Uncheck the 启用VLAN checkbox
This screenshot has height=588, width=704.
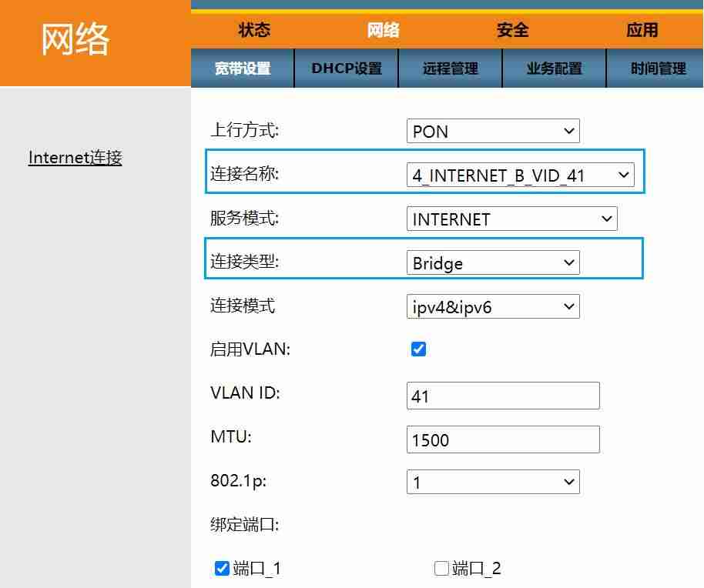418,349
